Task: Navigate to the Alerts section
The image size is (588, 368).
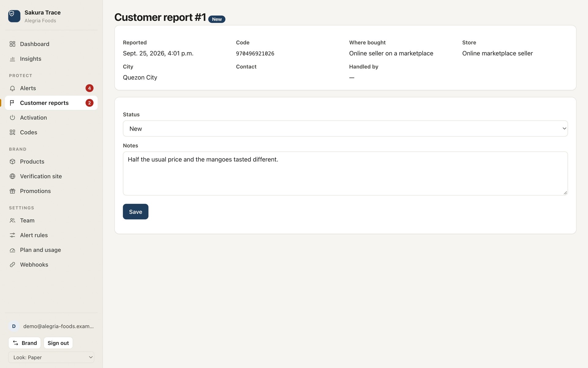Action: coord(51,88)
